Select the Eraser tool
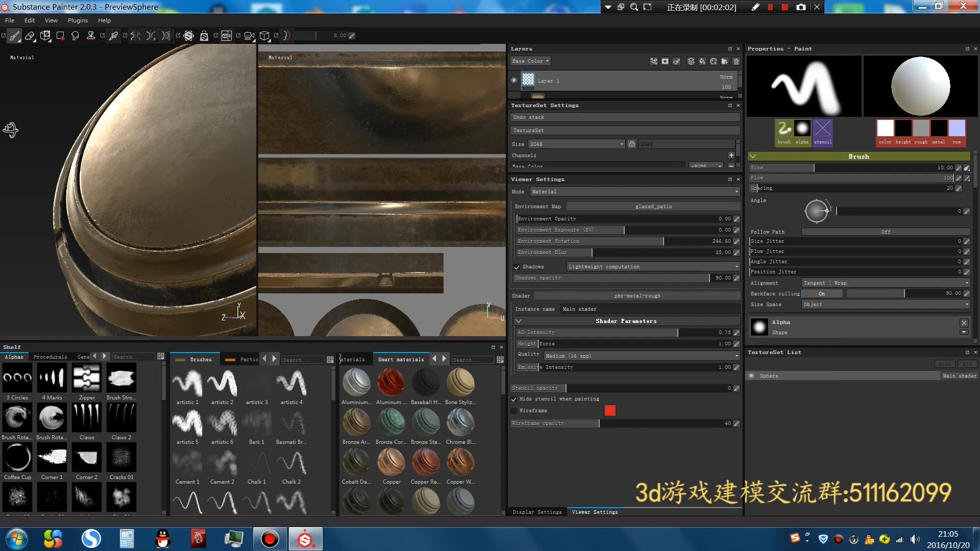980x551 pixels. point(30,36)
